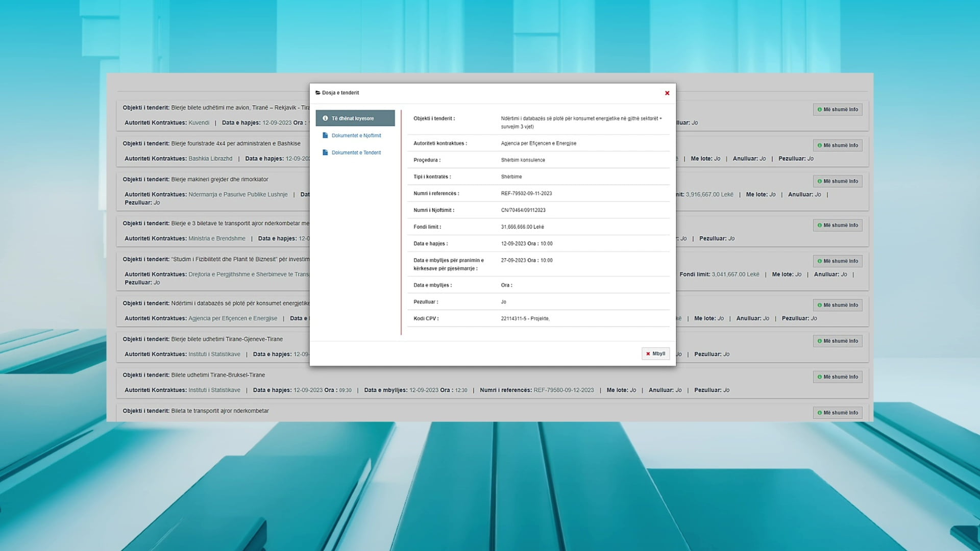
Task: Open Më shumë info for Agjencia per Efiçencen tender
Action: click(x=837, y=305)
